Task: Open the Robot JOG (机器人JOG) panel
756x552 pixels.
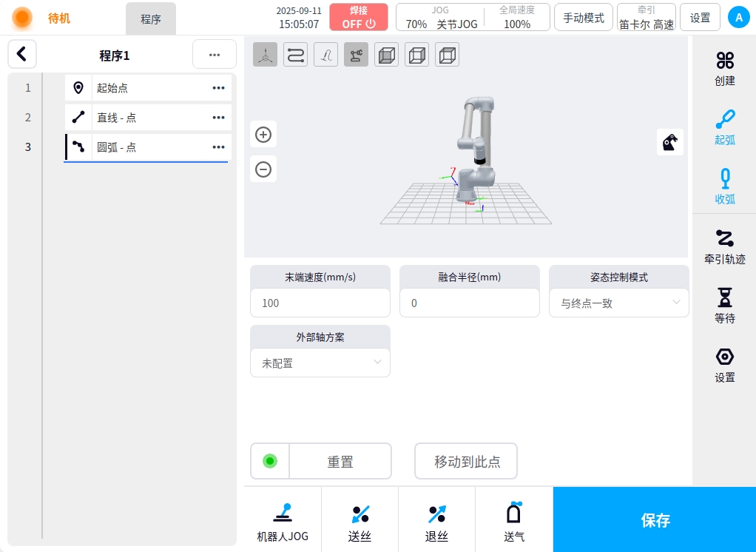Action: pyautogui.click(x=283, y=521)
